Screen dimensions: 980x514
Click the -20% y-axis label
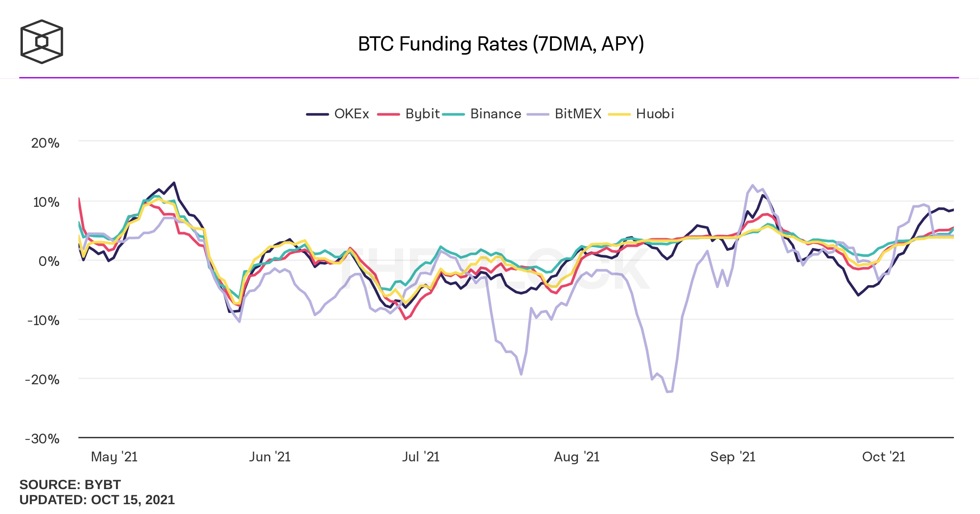tap(42, 380)
